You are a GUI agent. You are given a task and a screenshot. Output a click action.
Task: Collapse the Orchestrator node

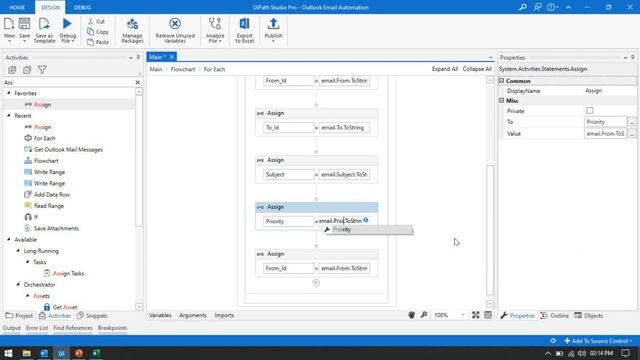pyautogui.click(x=18, y=284)
